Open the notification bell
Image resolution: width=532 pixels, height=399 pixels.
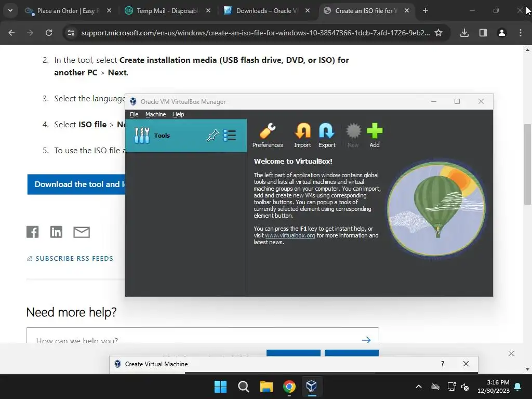click(518, 387)
